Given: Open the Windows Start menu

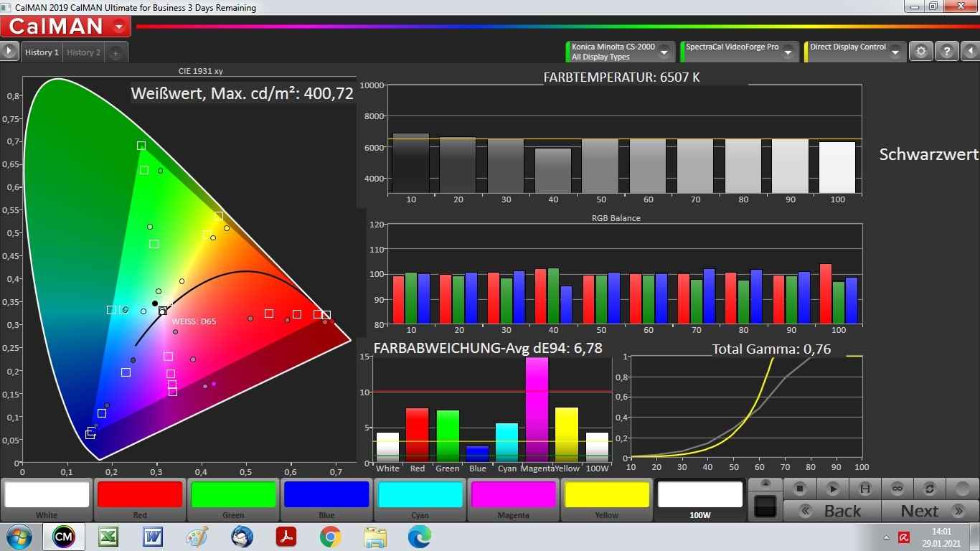Looking at the screenshot, I should 18,537.
